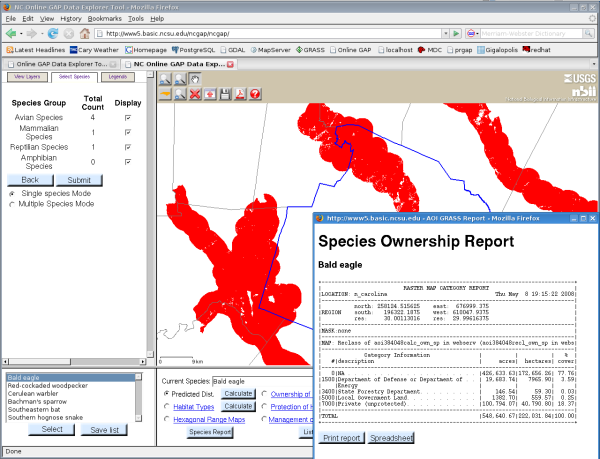
Task: Open the Cary Weather bookmark
Action: coord(94,50)
